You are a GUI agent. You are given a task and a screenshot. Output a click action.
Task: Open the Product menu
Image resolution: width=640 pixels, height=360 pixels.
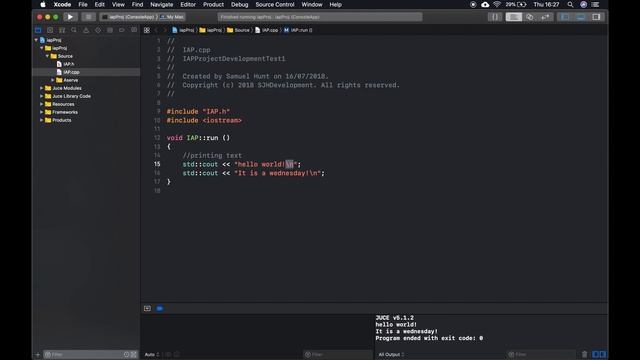click(x=213, y=4)
